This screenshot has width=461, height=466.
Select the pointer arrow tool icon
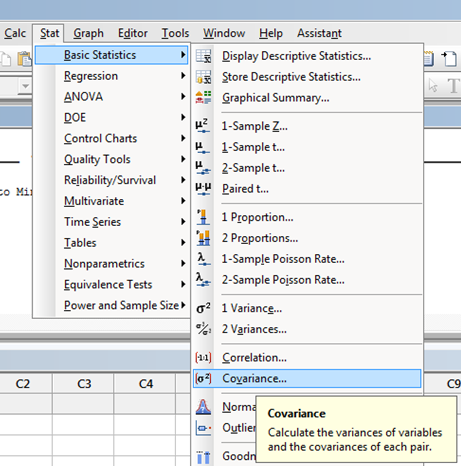point(433,86)
